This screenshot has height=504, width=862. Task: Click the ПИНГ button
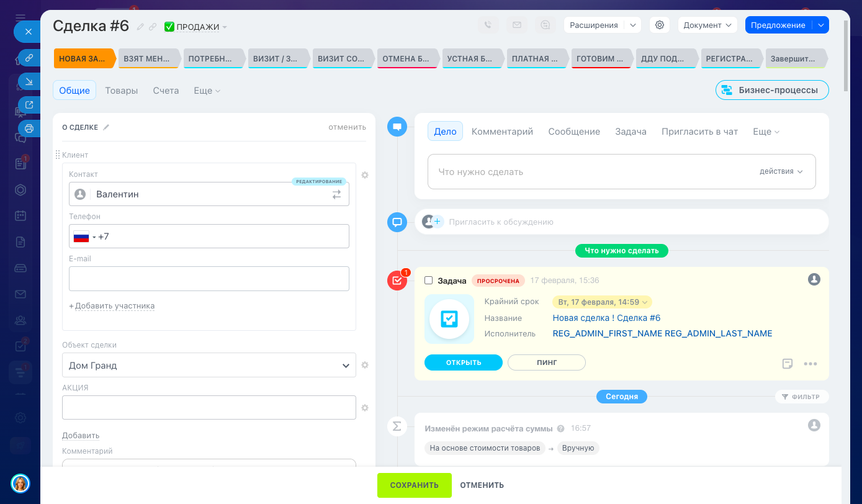click(547, 362)
